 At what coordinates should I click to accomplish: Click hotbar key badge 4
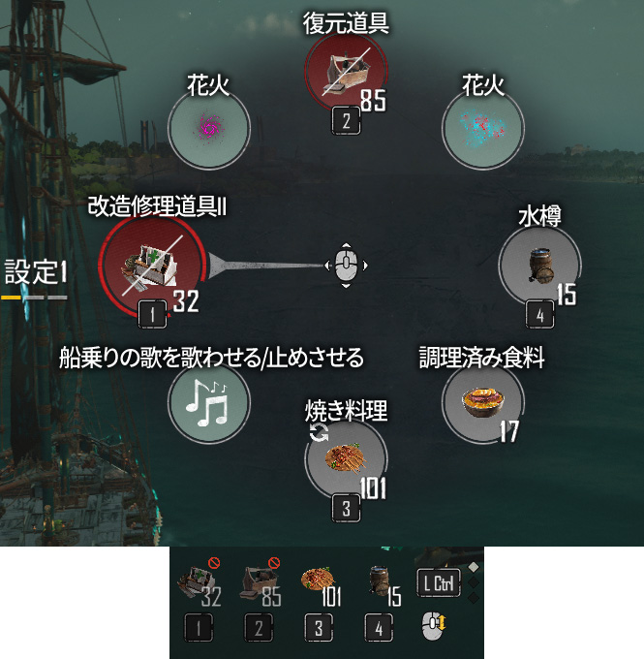(379, 628)
